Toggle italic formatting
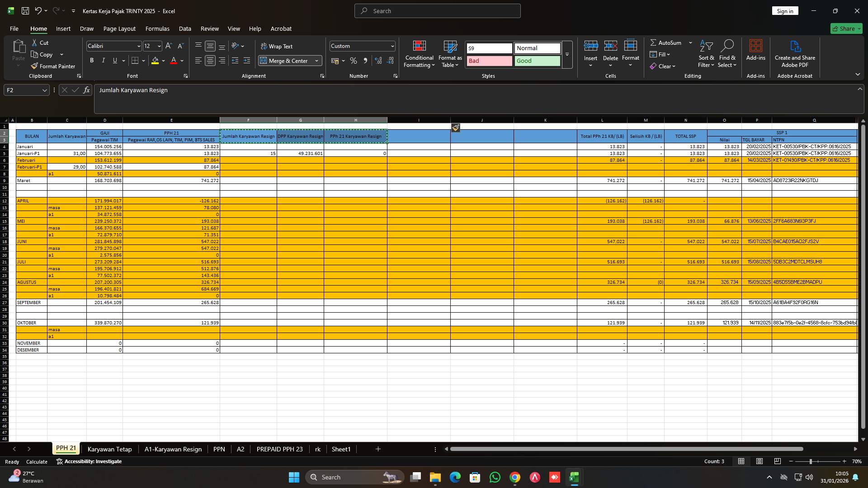Viewport: 868px width, 488px height. coord(103,60)
